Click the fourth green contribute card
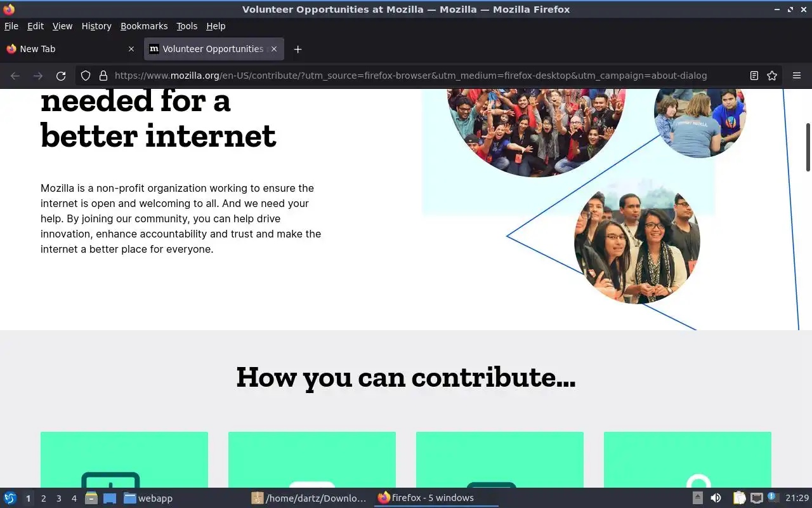The image size is (812, 508). [x=688, y=460]
